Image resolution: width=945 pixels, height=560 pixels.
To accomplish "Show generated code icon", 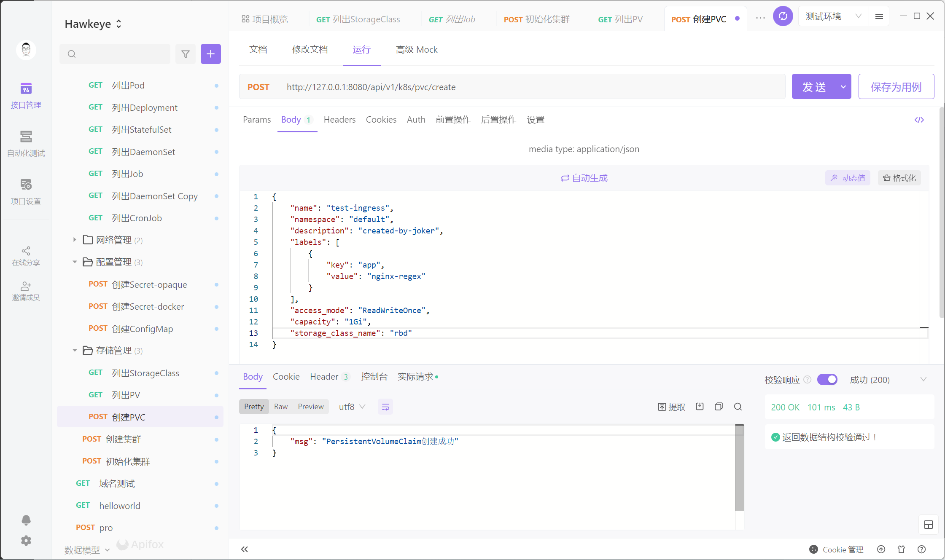I will pos(919,120).
